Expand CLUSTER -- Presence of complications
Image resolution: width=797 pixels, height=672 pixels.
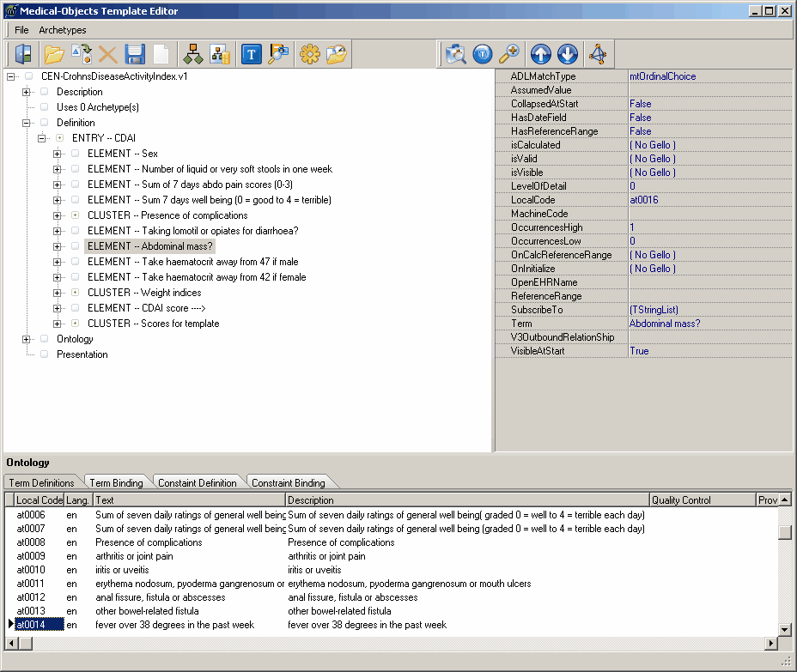coord(58,215)
